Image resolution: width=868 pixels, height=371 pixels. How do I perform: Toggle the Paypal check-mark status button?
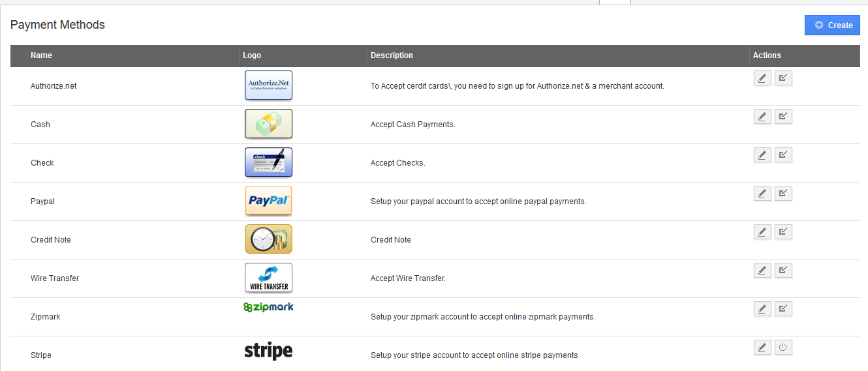[x=783, y=194]
